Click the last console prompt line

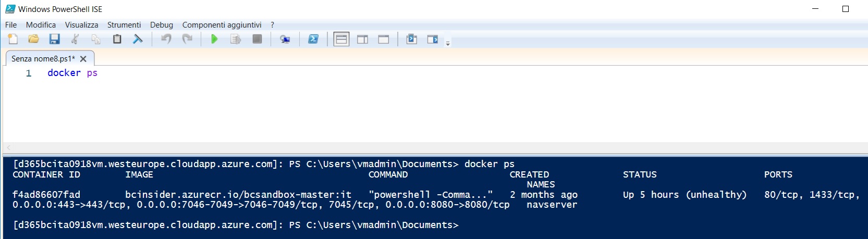tap(236, 225)
